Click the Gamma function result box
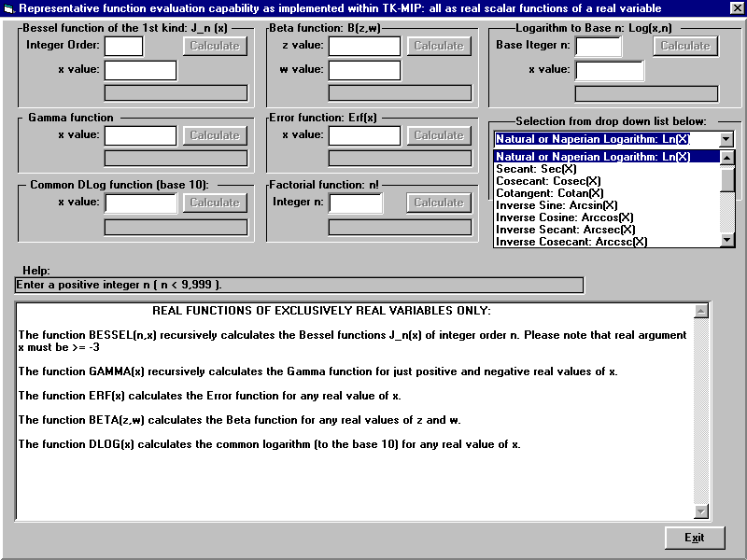The image size is (747, 560). [x=176, y=158]
